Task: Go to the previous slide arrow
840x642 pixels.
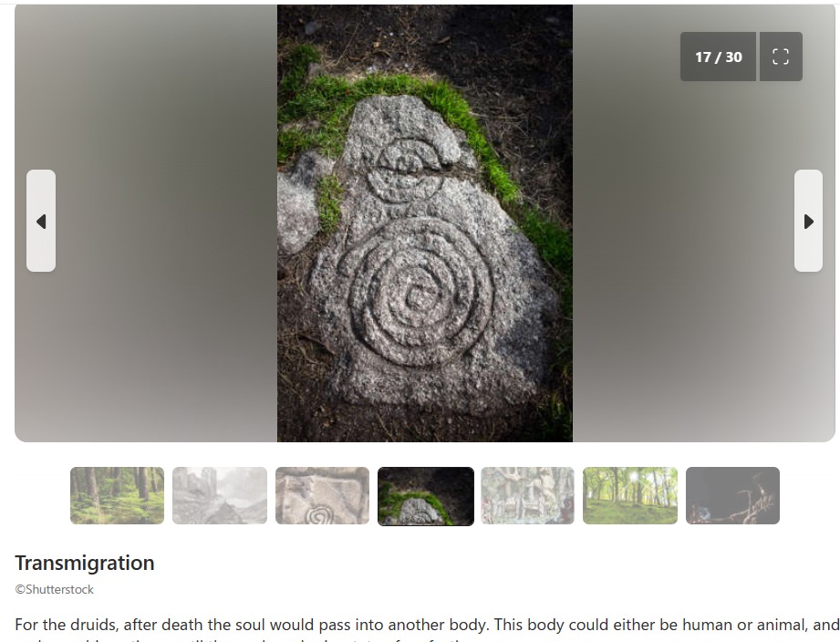Action: 41,221
